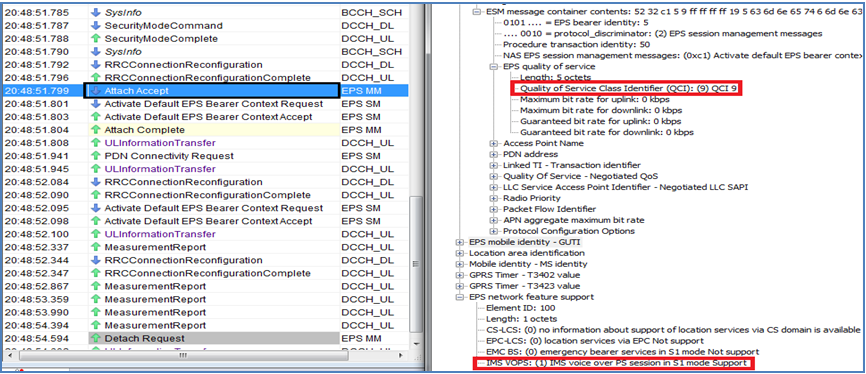866x374 pixels.
Task: Click the arrow icon on the 20:48:52.095 Bearer Context Request row
Action: click(x=96, y=208)
